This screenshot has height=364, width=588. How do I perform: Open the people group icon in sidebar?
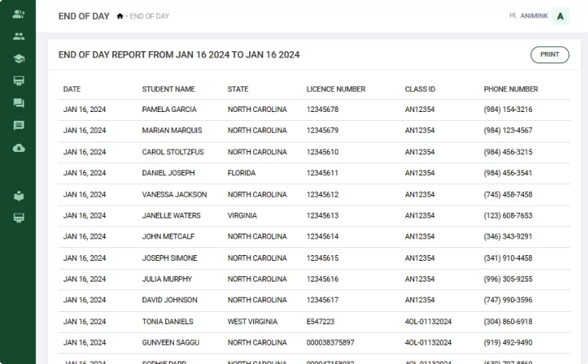click(x=18, y=36)
